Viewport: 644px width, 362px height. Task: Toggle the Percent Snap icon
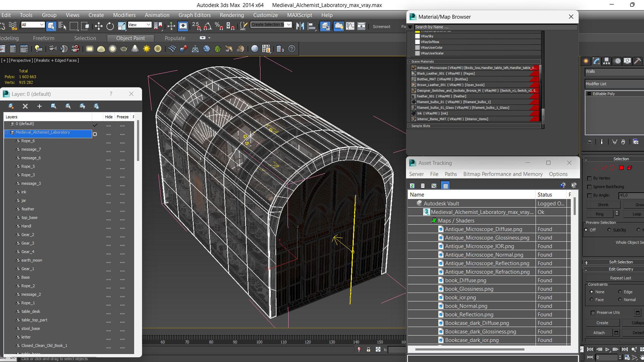(x=219, y=26)
